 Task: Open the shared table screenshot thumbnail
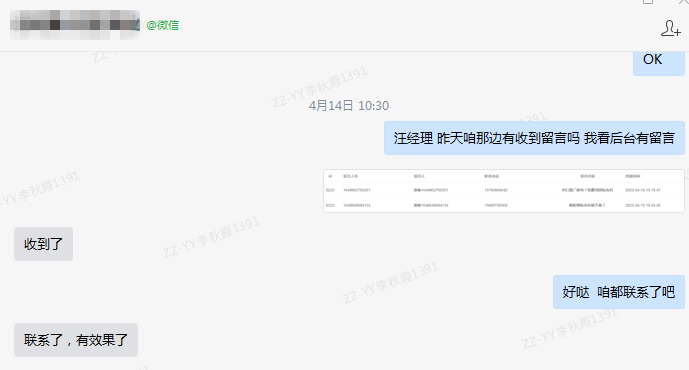click(x=504, y=191)
